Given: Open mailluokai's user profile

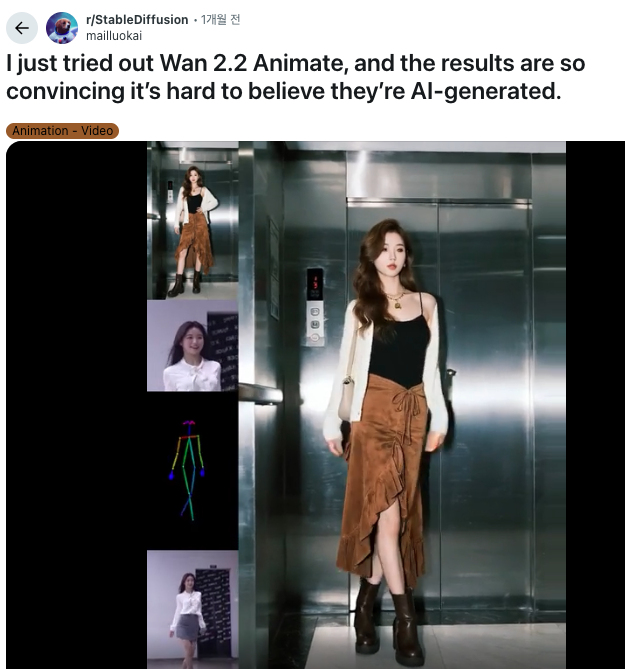Looking at the screenshot, I should (114, 36).
